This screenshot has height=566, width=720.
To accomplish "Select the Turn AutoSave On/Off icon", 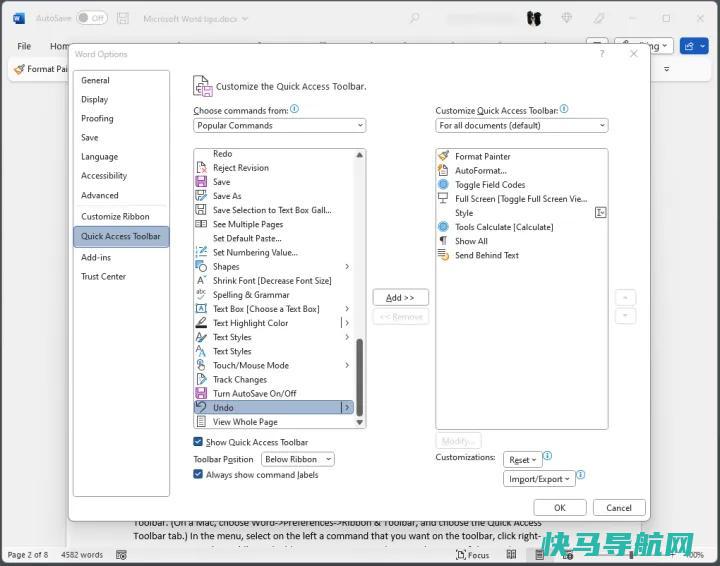I will pyautogui.click(x=201, y=393).
